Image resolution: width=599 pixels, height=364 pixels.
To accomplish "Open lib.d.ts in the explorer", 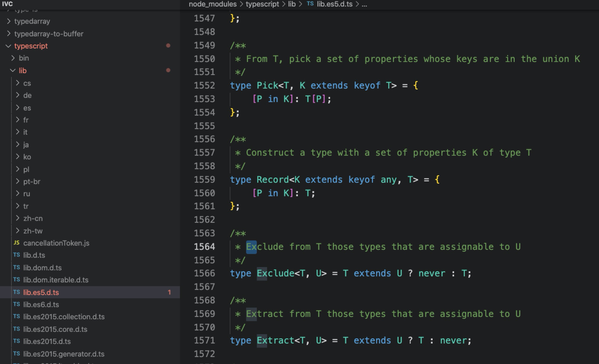I will click(x=34, y=255).
